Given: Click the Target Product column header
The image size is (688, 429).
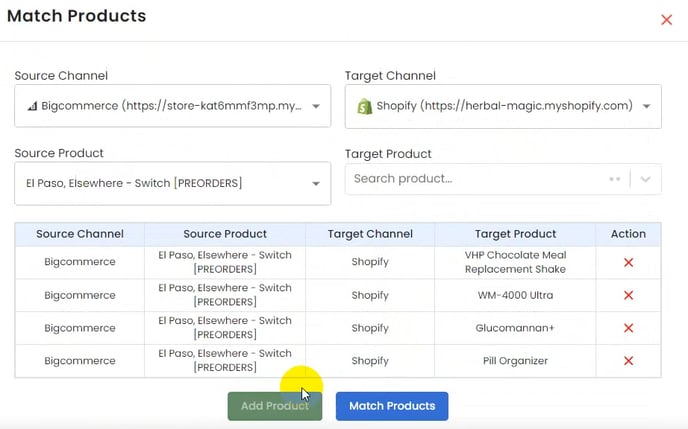Looking at the screenshot, I should [515, 234].
